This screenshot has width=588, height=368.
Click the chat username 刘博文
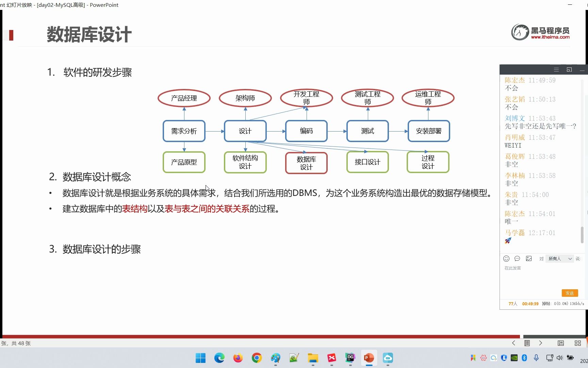point(515,118)
